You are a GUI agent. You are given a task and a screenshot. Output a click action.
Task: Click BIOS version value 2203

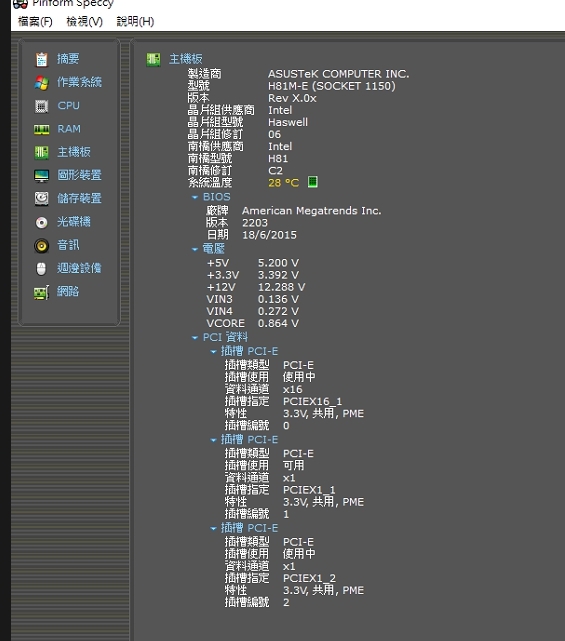point(255,223)
